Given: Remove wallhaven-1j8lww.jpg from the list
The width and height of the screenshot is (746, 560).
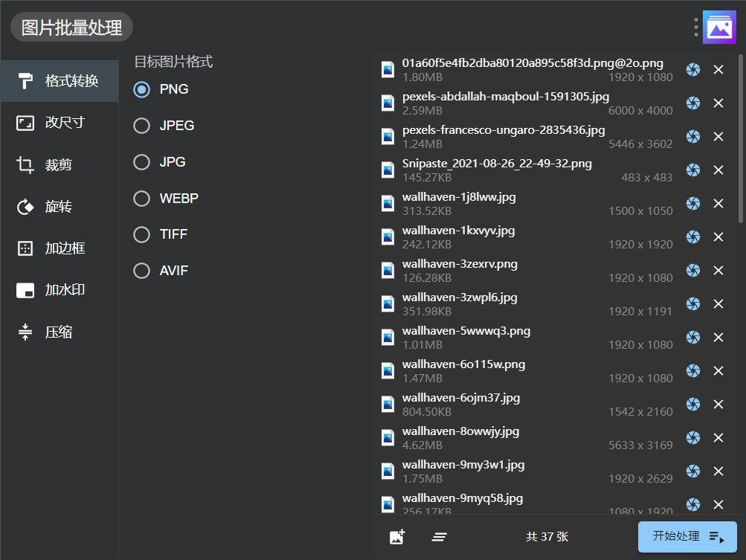Looking at the screenshot, I should tap(718, 204).
